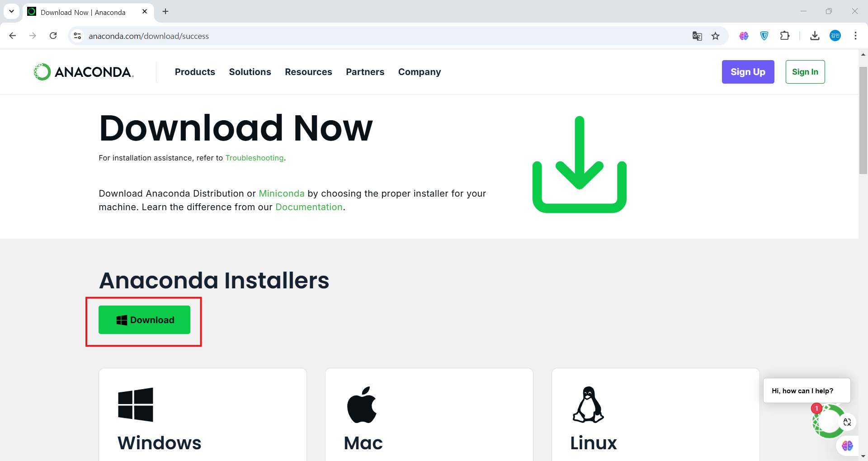The image size is (868, 461).
Task: Click the scrollbar up arrow
Action: (863, 54)
